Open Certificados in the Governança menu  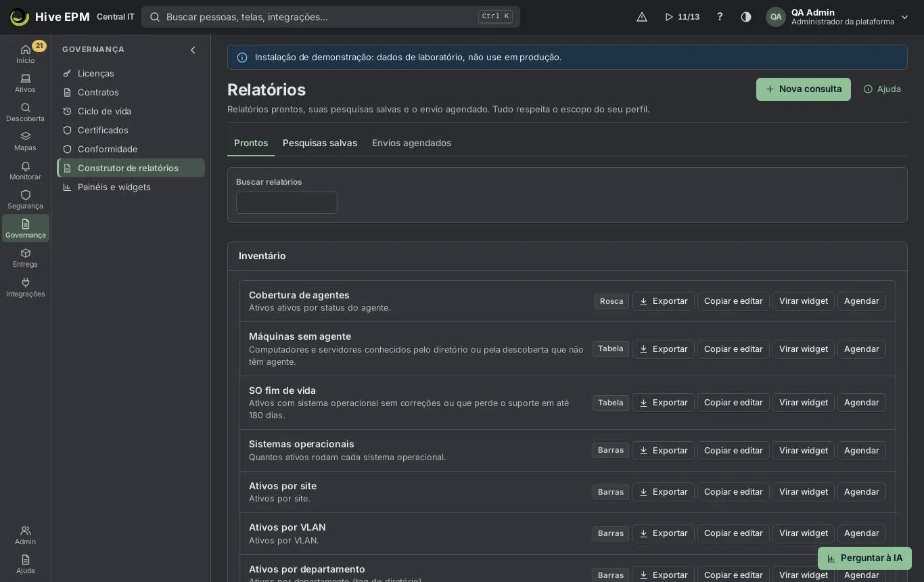(x=131, y=130)
